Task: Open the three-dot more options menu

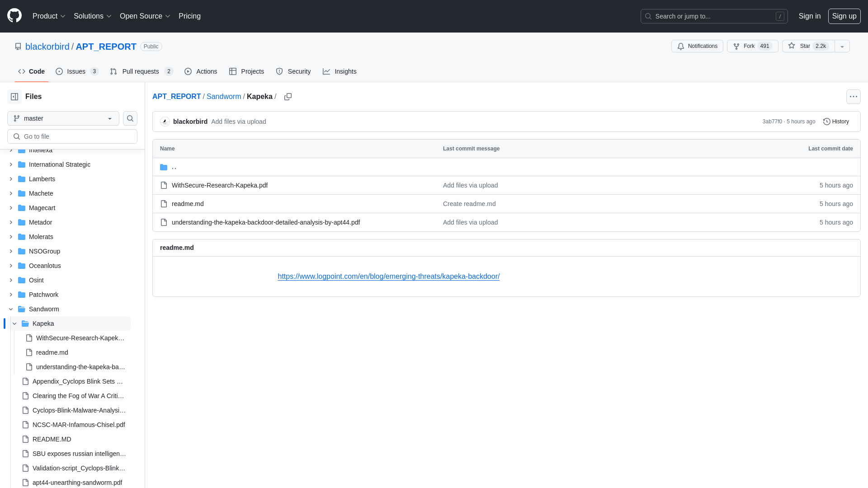Action: 853,97
